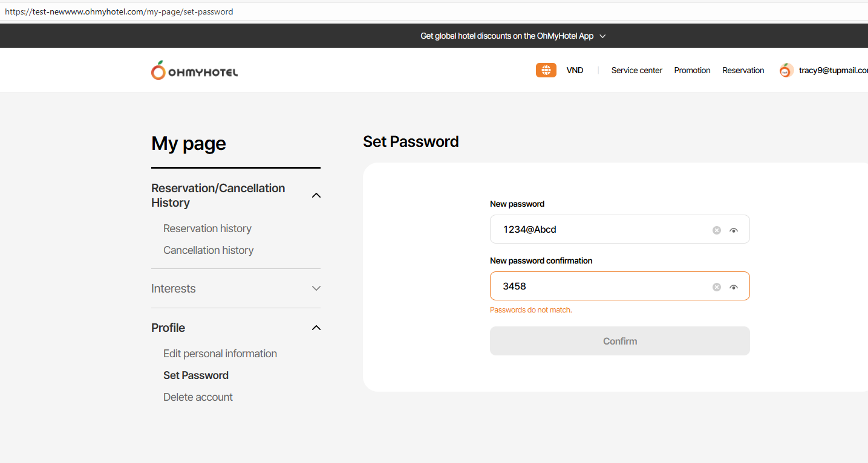Image resolution: width=868 pixels, height=463 pixels.
Task: Collapse the Profile section
Action: 316,328
